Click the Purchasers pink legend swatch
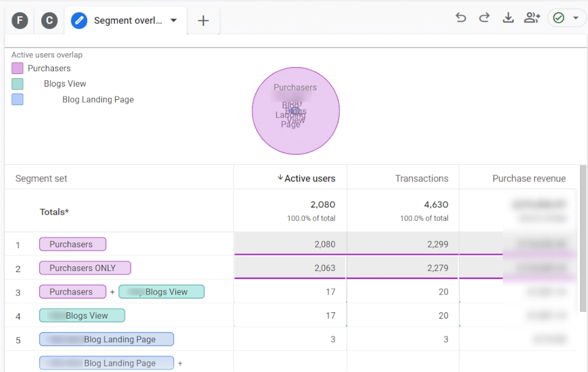 (17, 68)
